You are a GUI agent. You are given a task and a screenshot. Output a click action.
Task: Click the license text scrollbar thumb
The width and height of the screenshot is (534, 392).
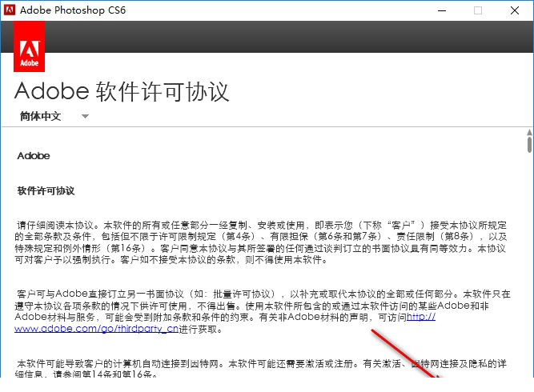[529, 145]
